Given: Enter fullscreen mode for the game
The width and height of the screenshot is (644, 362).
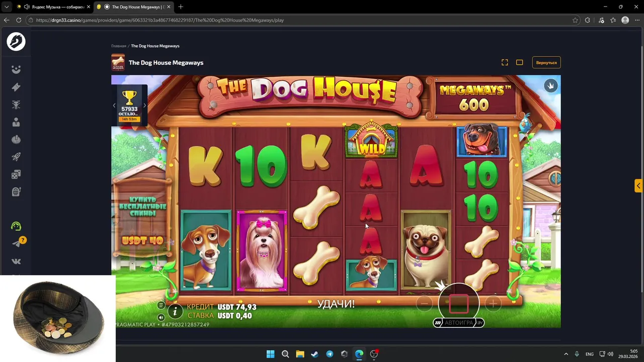Looking at the screenshot, I should 505,62.
